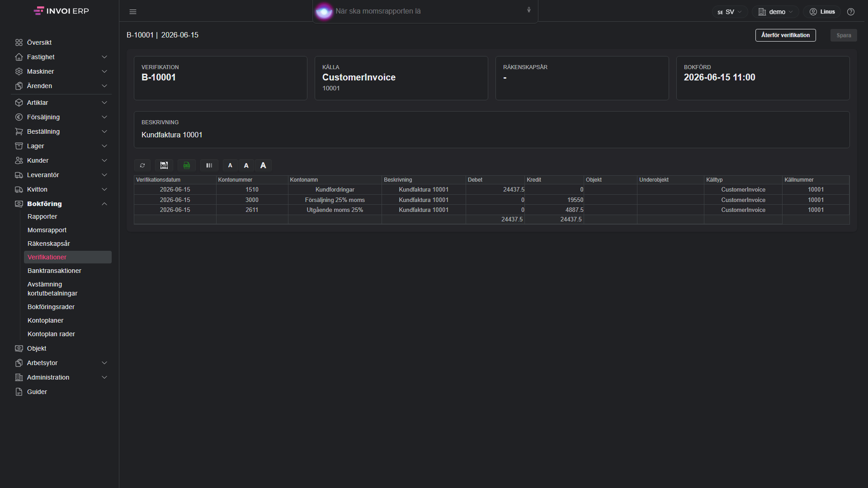Expand the Fastighet menu

click(61, 57)
